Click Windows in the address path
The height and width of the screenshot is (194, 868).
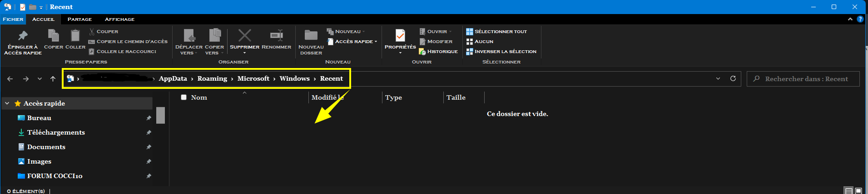(294, 78)
